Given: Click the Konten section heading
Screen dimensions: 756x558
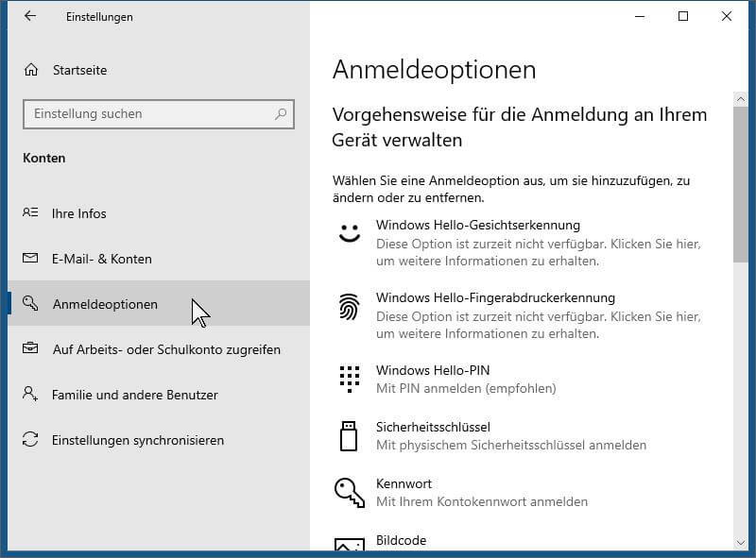Looking at the screenshot, I should (43, 158).
